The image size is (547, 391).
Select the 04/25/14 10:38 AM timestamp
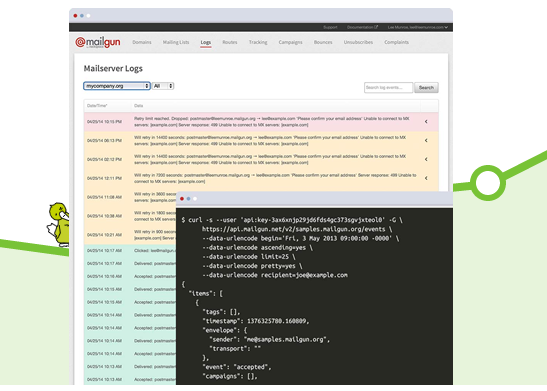point(104,216)
